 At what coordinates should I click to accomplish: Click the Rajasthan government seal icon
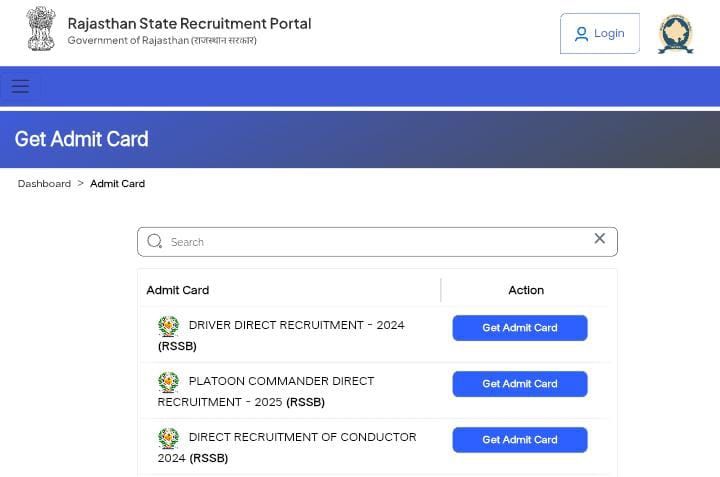pyautogui.click(x=676, y=34)
